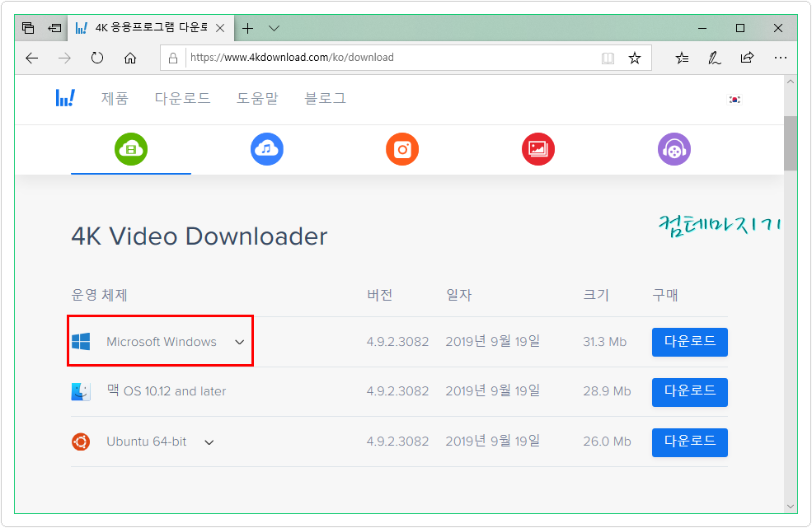
Task: Show tab previews chevron in title bar
Action: coord(275,29)
